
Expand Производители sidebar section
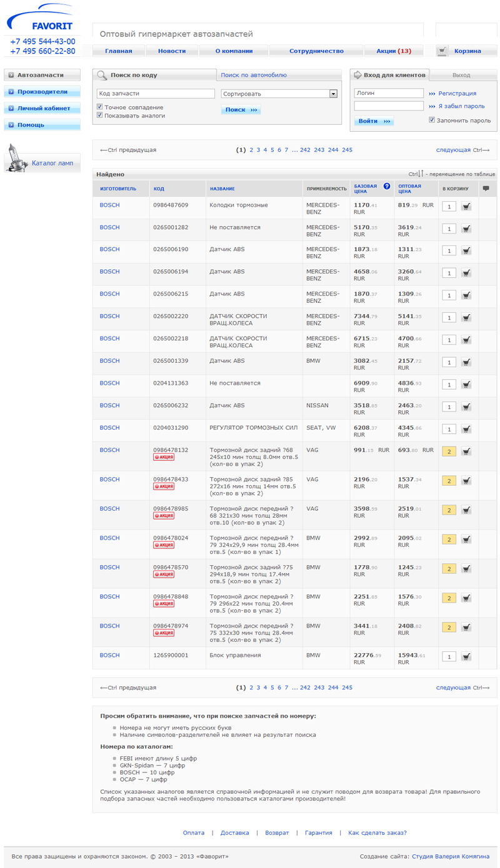(42, 92)
